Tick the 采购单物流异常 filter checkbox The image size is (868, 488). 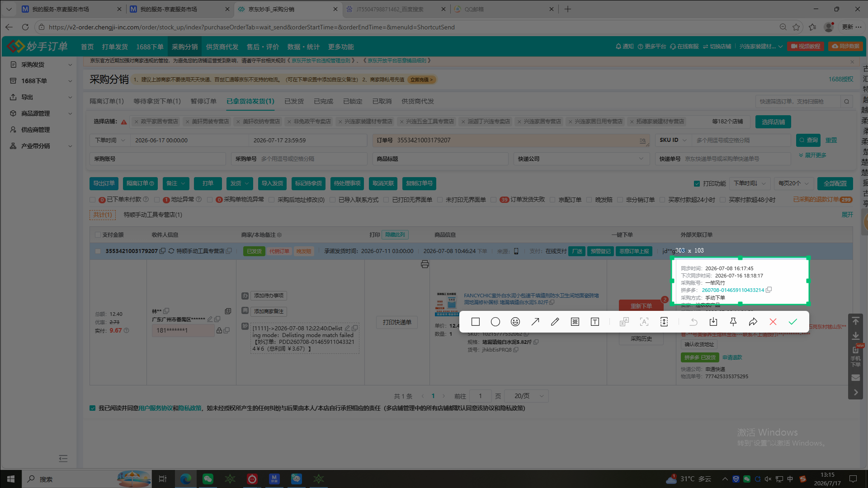(x=210, y=200)
